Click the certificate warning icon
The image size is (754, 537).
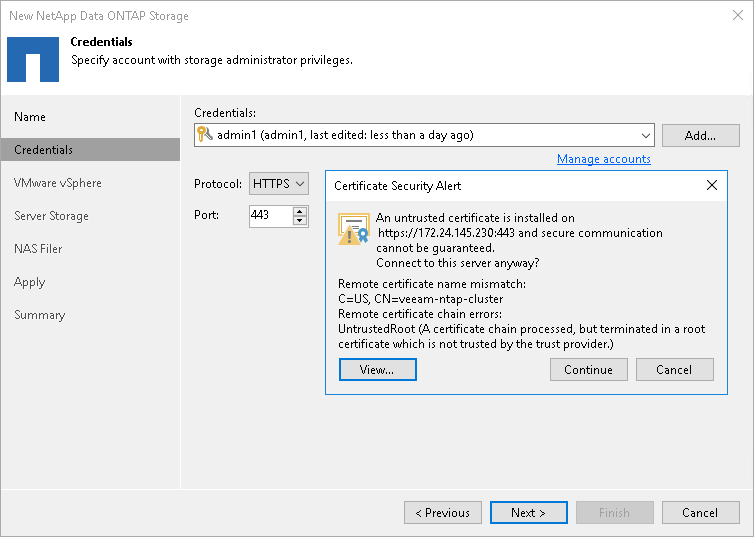[x=354, y=230]
